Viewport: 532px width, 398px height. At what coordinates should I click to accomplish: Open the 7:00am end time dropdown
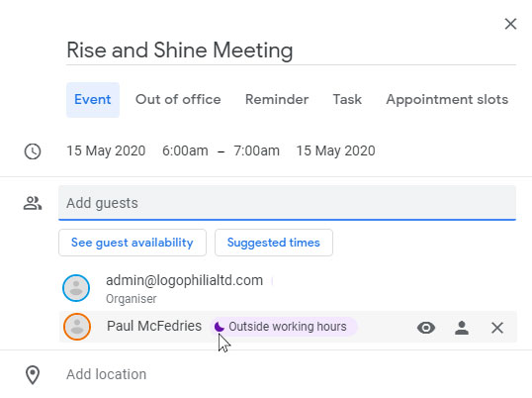tap(256, 150)
